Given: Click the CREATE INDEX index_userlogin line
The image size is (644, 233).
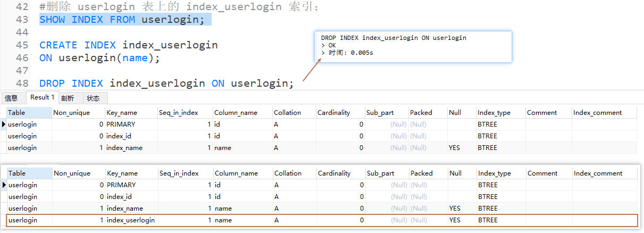Looking at the screenshot, I should point(128,45).
